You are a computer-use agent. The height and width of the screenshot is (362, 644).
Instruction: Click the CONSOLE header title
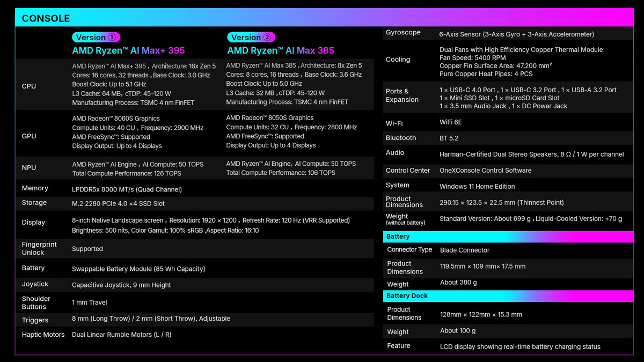tap(46, 18)
